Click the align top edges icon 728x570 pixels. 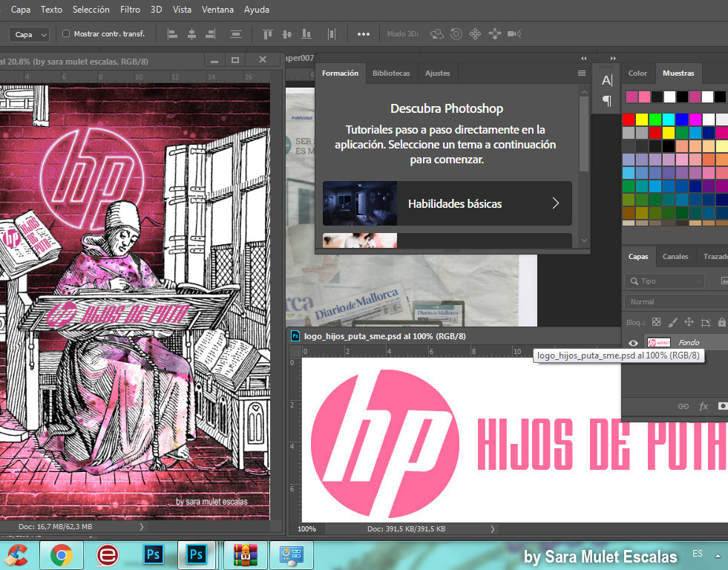267,34
